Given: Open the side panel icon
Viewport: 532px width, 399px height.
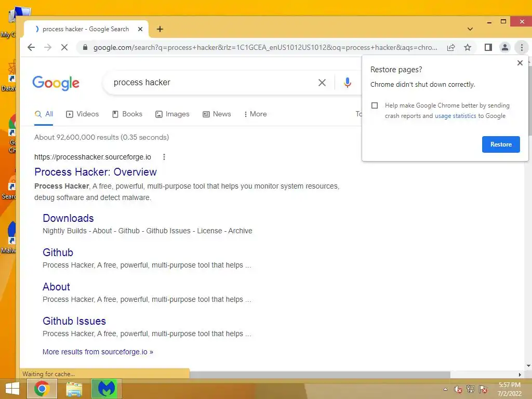Looking at the screenshot, I should point(488,47).
